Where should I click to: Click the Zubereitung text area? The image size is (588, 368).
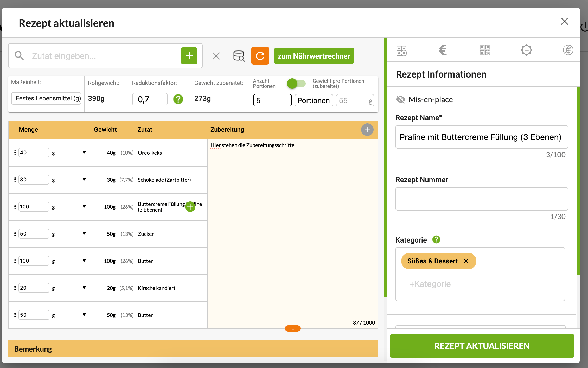coord(293,233)
